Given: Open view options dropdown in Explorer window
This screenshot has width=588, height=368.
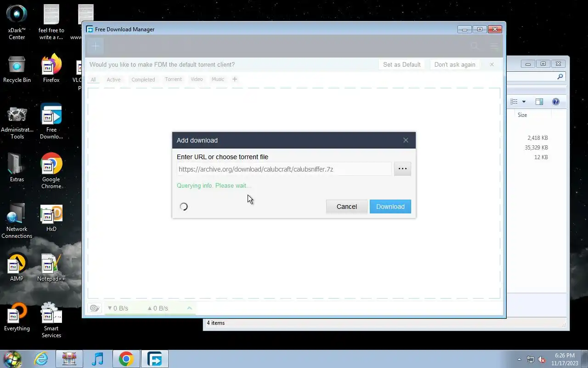Looking at the screenshot, I should (523, 102).
